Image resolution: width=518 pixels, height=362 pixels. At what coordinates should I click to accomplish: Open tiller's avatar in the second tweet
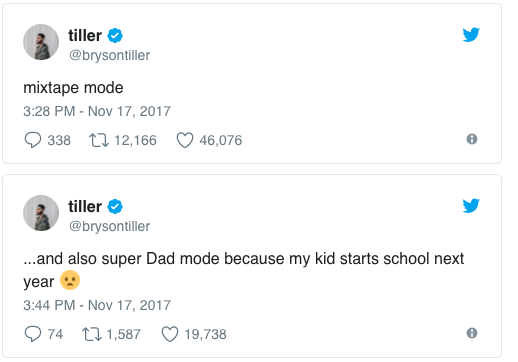(41, 213)
